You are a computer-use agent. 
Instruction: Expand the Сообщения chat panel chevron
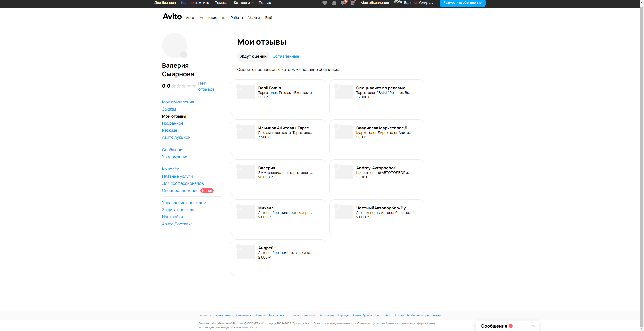[532, 326]
